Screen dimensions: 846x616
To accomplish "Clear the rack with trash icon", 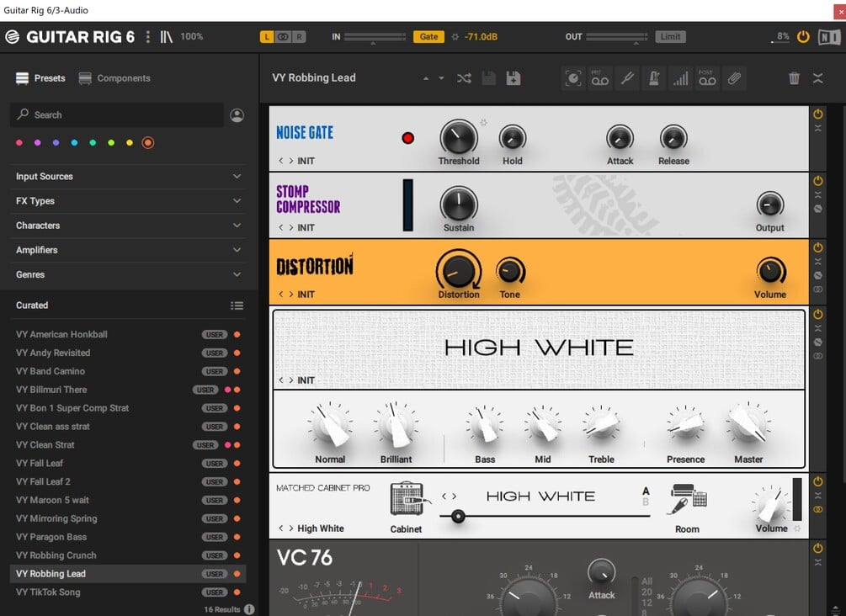I will tap(794, 78).
